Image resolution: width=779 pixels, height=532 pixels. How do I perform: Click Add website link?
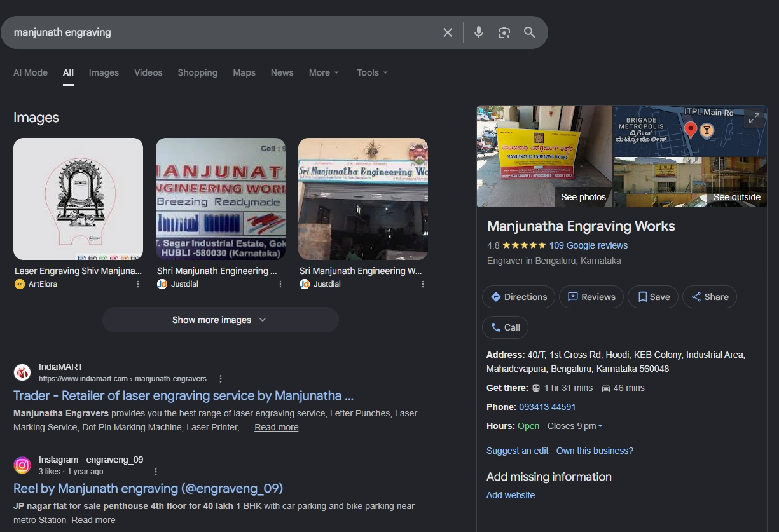(x=511, y=495)
